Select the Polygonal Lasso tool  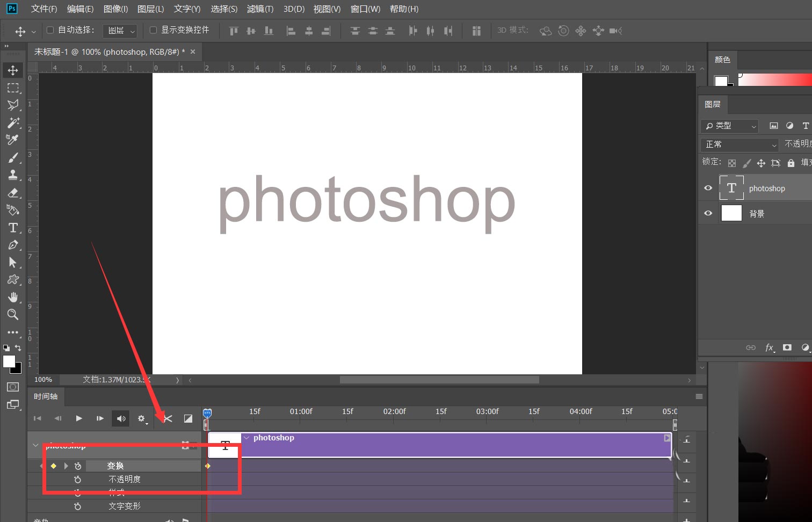[x=13, y=105]
